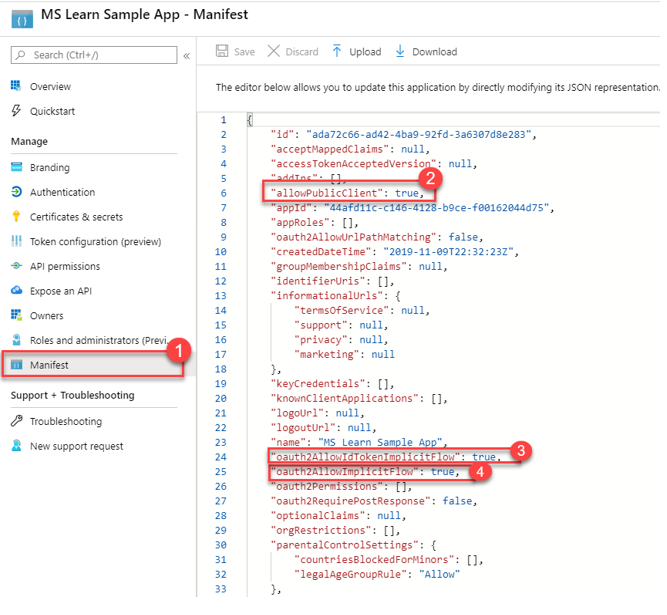Click the Overview grid icon
This screenshot has width=667, height=615.
coord(16,86)
